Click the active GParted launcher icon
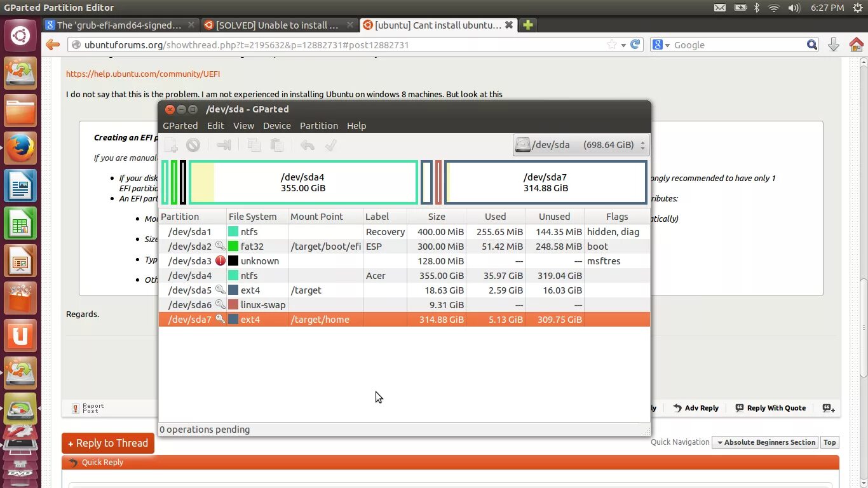868x488 pixels. pyautogui.click(x=20, y=410)
